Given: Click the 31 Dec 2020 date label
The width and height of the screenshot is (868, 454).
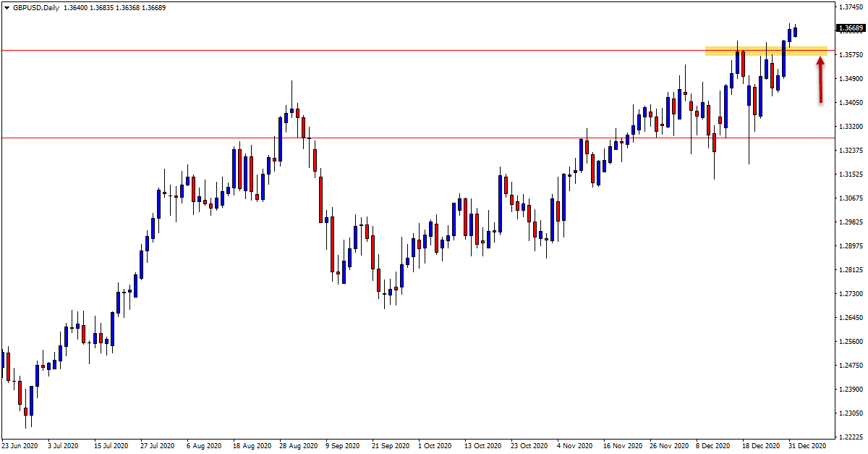Looking at the screenshot, I should 807,446.
